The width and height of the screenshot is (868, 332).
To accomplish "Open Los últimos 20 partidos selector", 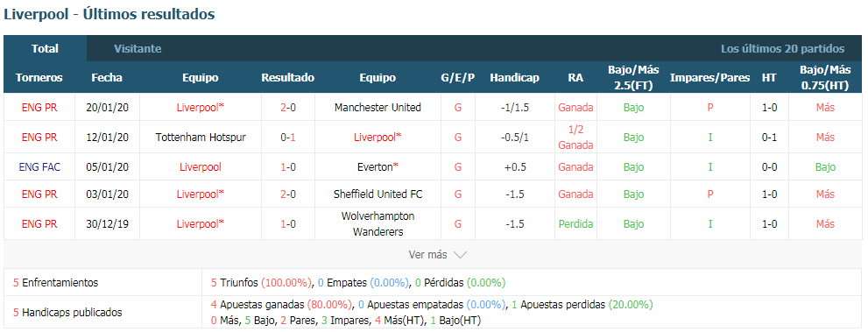I will tap(782, 49).
